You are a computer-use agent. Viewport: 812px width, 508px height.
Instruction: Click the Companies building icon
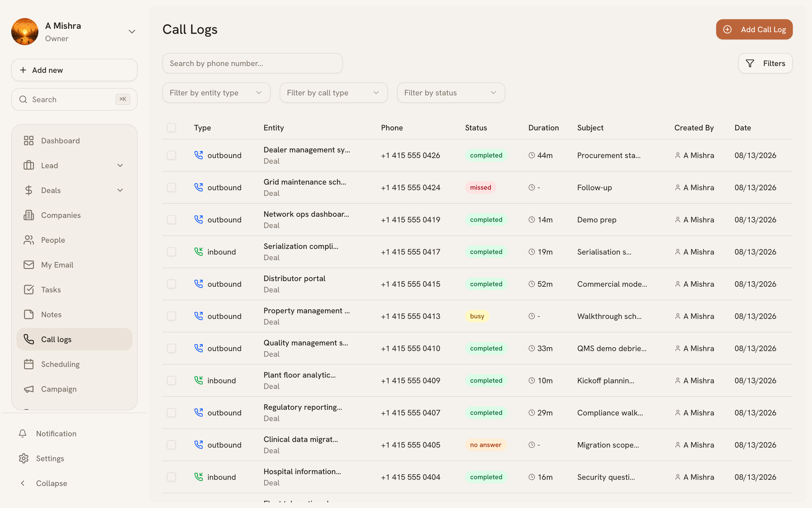(29, 215)
